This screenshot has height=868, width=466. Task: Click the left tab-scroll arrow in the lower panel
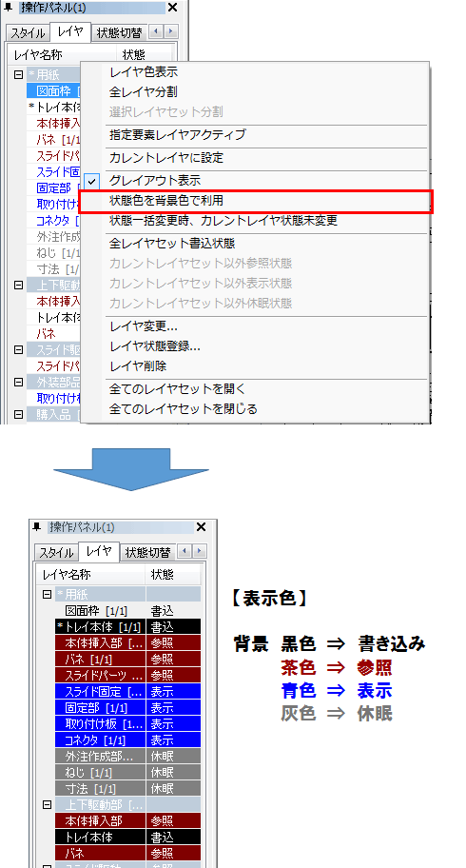pos(185,551)
